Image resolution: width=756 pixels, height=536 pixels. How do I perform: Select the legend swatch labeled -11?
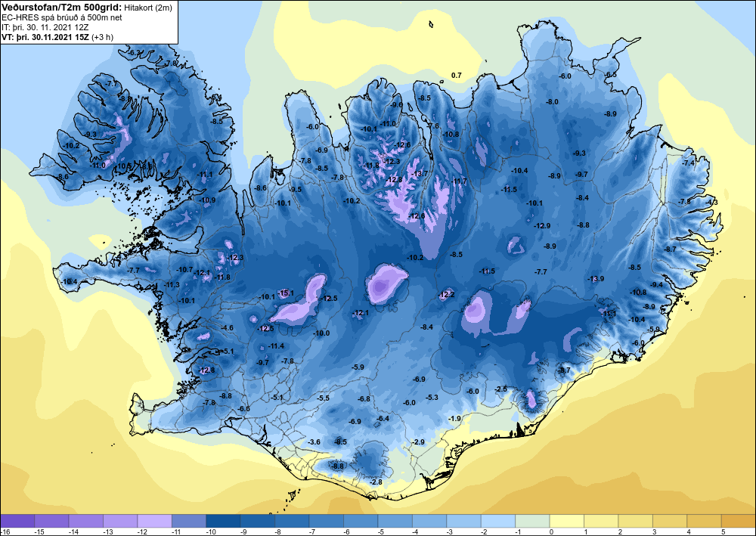tap(189, 521)
